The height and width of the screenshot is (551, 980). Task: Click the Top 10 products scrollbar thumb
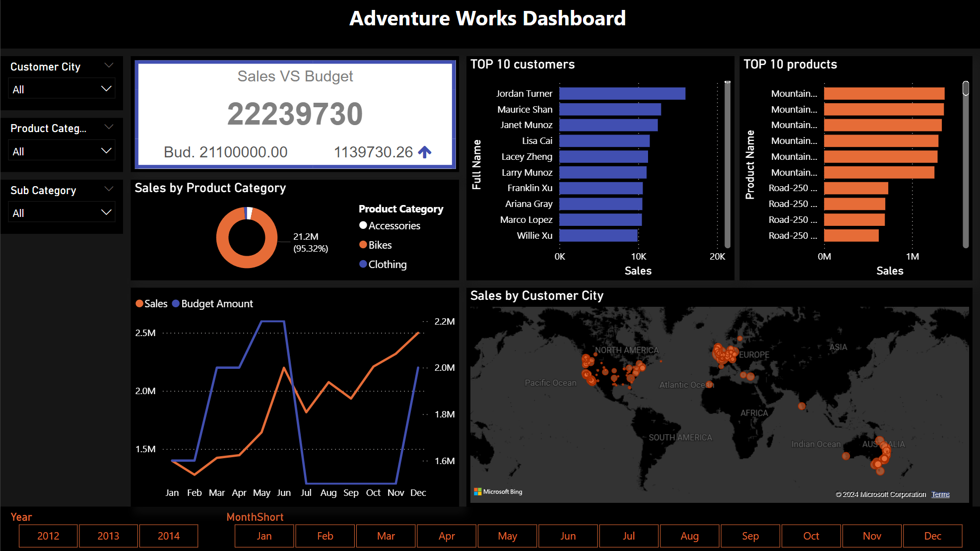click(966, 88)
